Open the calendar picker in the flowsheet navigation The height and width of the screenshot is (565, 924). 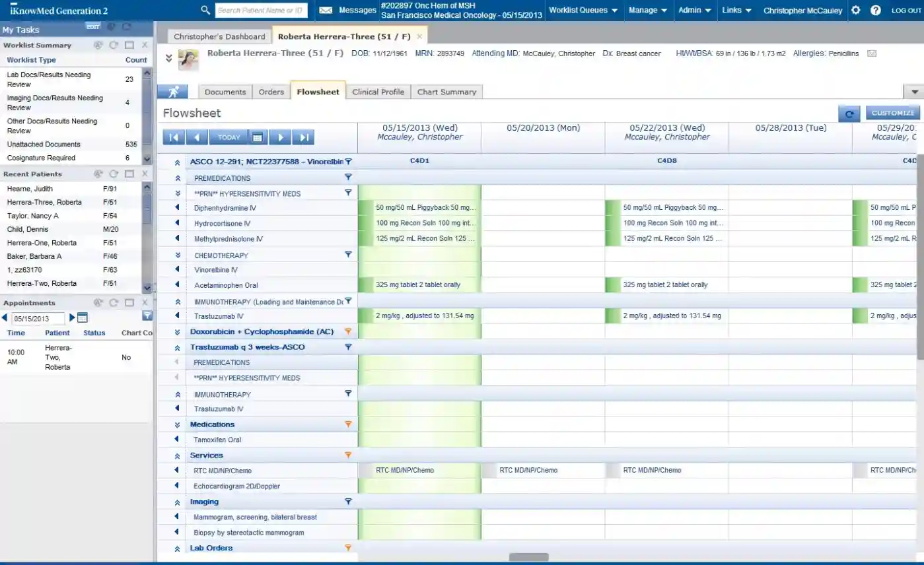click(x=258, y=137)
